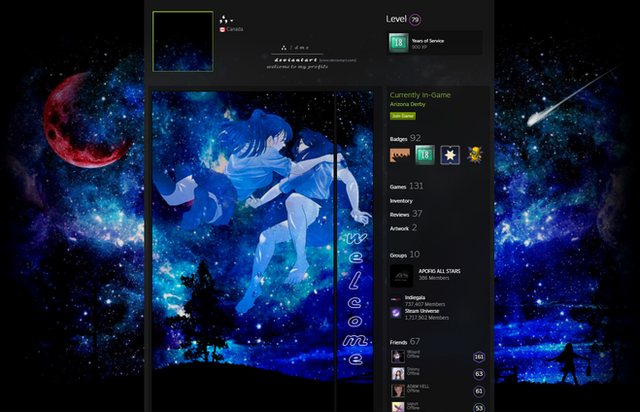Open the APOFIG ALL STARS group name
The width and height of the screenshot is (640, 412).
coord(439,271)
